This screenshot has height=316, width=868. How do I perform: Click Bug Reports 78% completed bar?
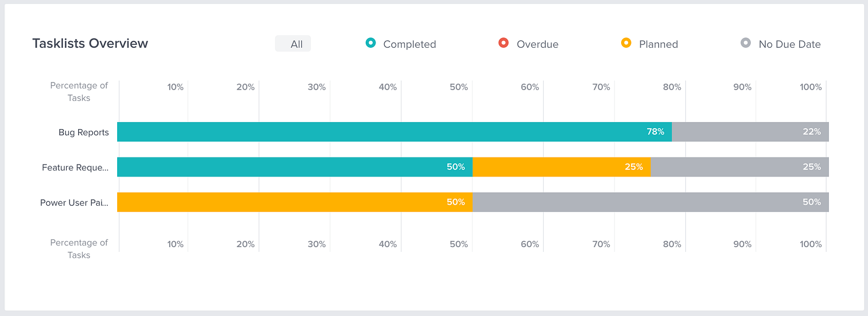[x=394, y=132]
